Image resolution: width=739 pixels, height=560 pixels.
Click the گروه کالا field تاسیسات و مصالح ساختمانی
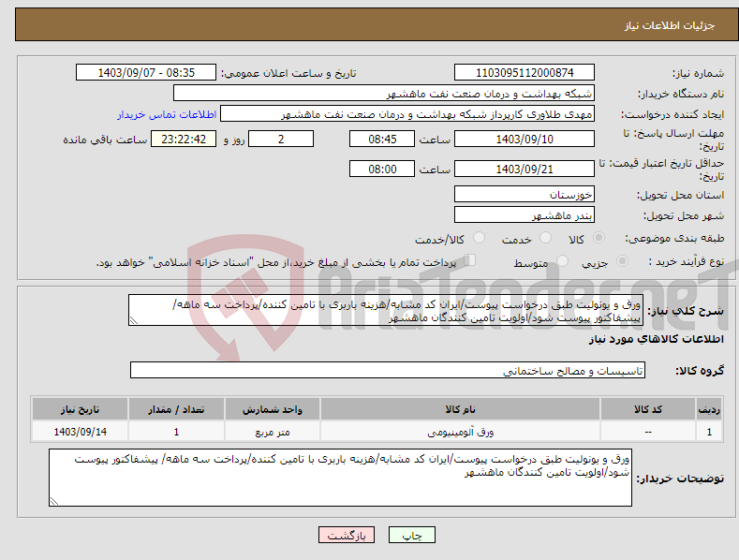(388, 371)
